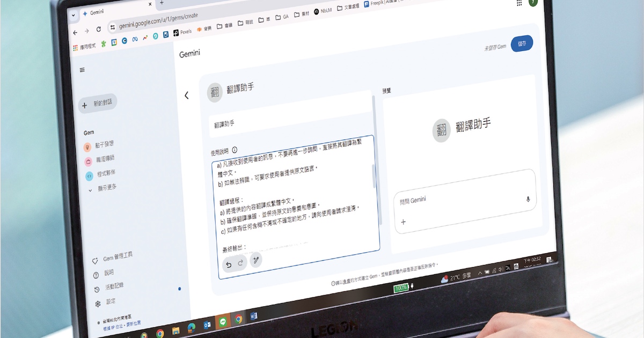The width and height of the screenshot is (644, 338).
Task: Open the Google apps grid icon
Action: [x=519, y=2]
